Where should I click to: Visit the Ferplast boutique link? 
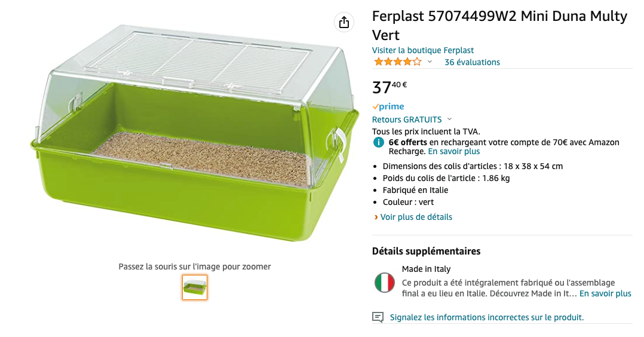tap(423, 50)
